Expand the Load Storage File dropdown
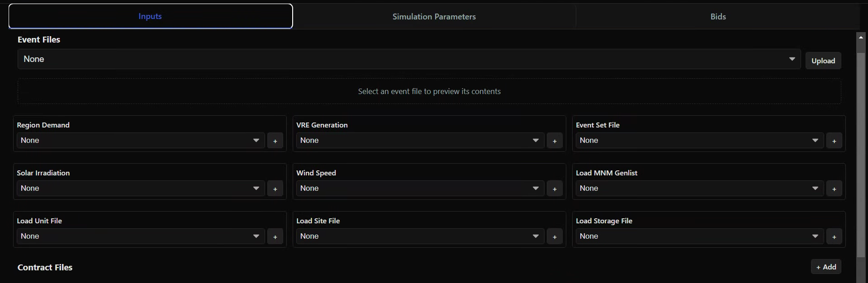The width and height of the screenshot is (868, 283). click(x=699, y=236)
